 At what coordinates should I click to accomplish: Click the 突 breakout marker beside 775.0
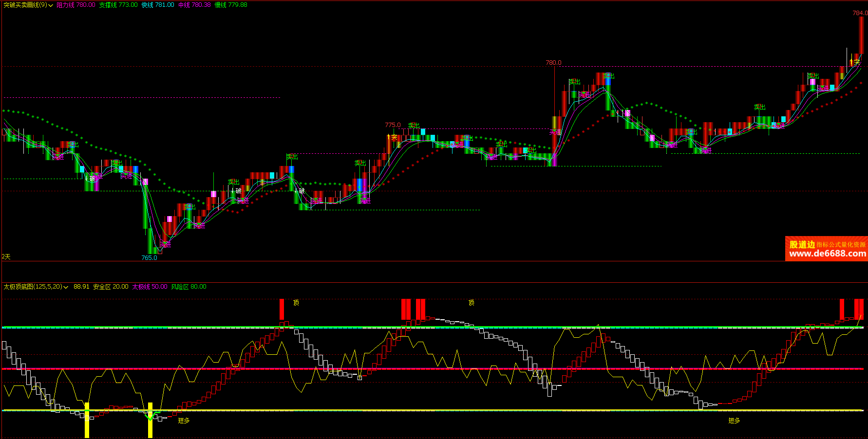[x=394, y=138]
